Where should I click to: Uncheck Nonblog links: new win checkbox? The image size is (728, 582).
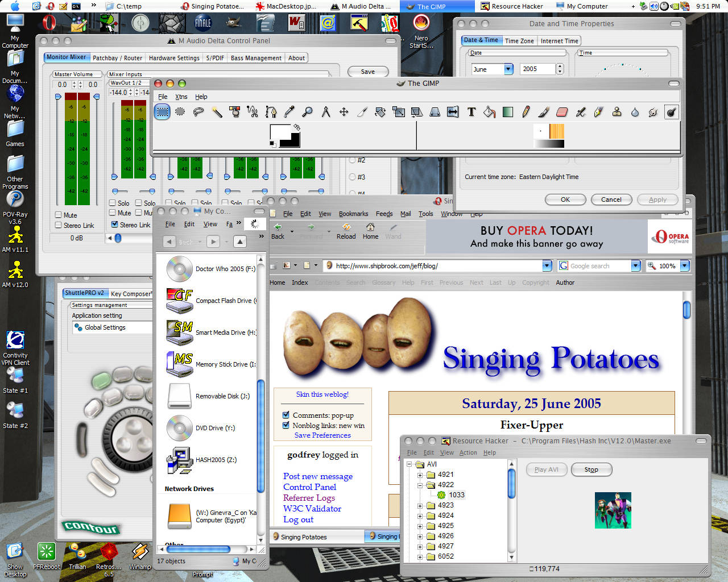click(286, 425)
